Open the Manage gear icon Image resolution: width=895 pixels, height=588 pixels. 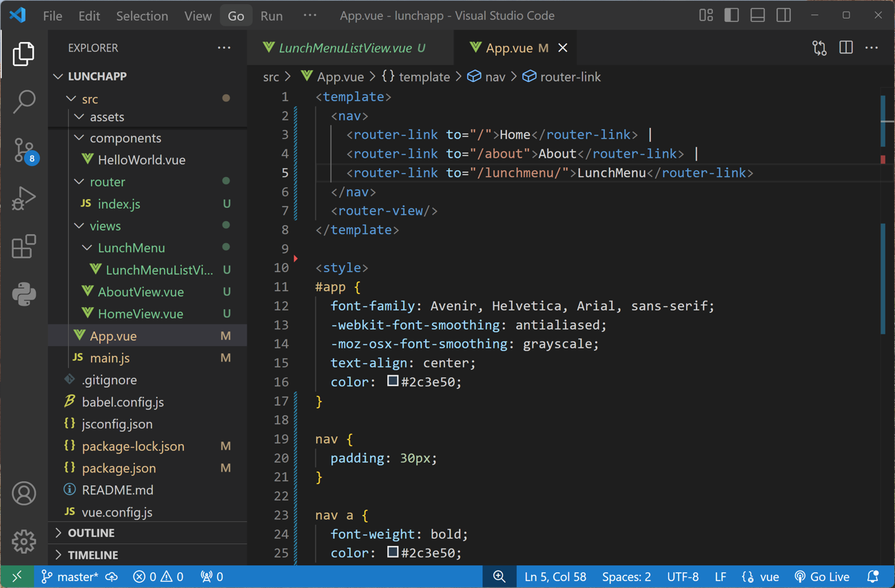click(23, 542)
